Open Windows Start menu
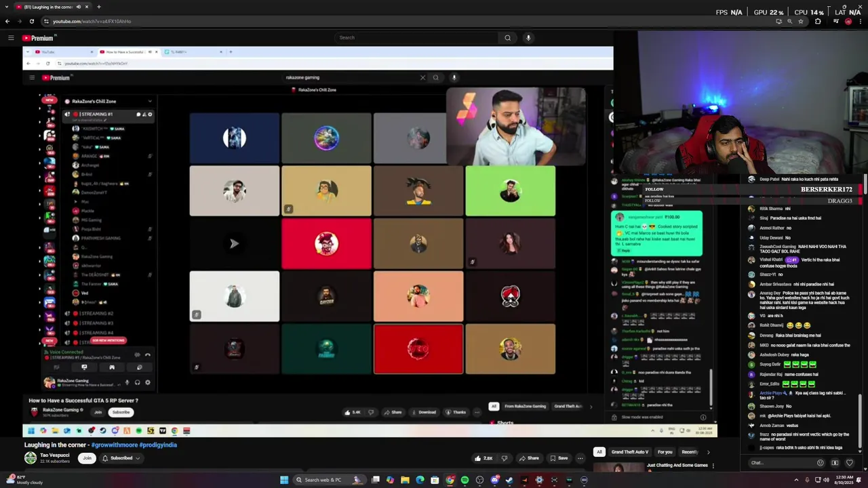Image resolution: width=868 pixels, height=488 pixels. 284,481
